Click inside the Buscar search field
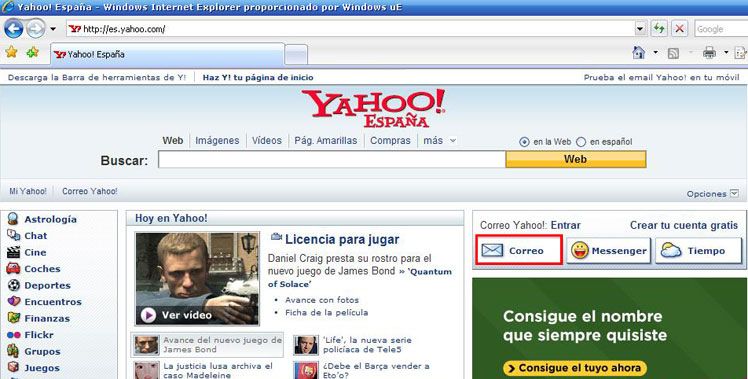Image resolution: width=748 pixels, height=379 pixels. (332, 159)
